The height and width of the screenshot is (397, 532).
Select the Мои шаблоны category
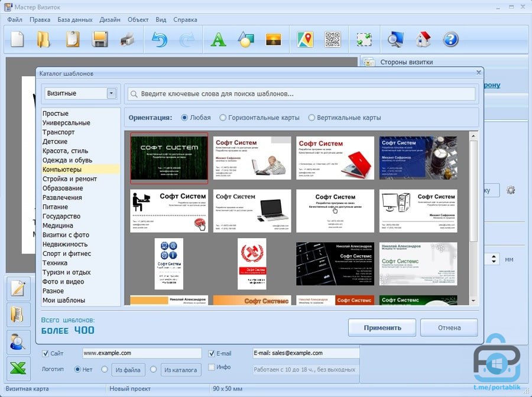click(64, 300)
